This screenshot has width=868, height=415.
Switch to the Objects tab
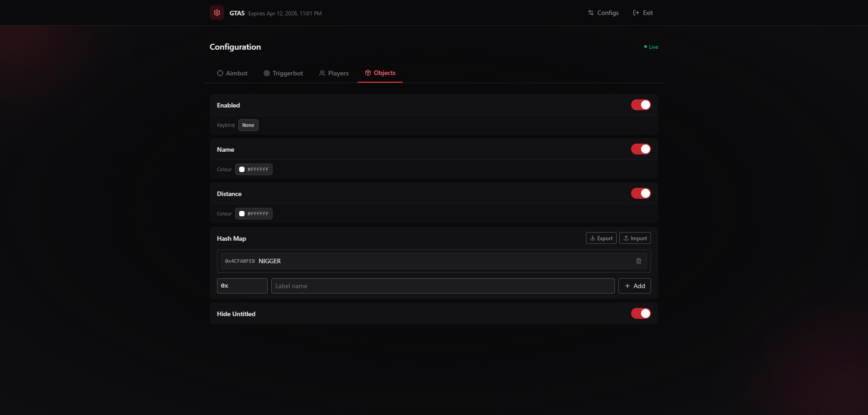(x=380, y=73)
